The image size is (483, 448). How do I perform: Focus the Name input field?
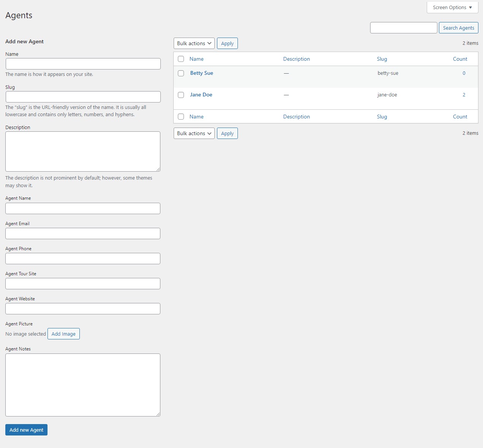83,64
